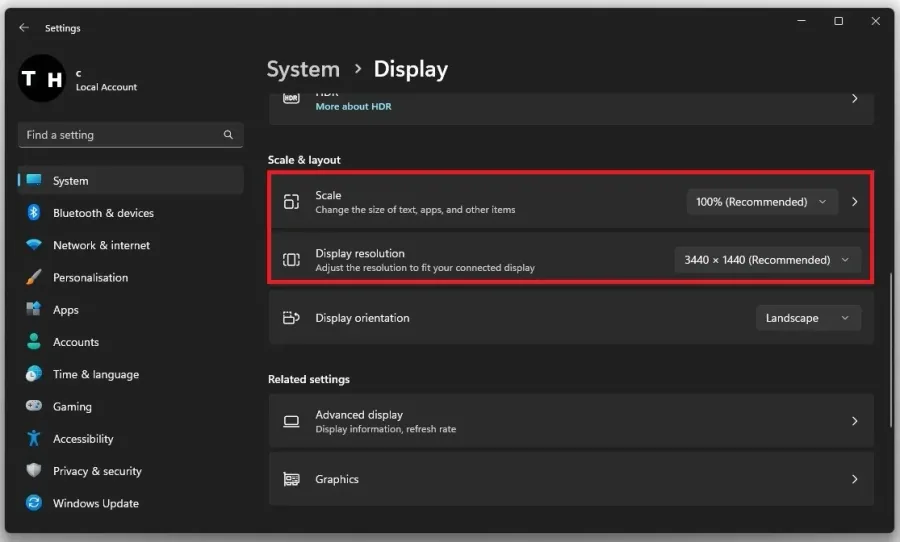Open the Display resolution 3440 × 1440 dropdown
This screenshot has width=900, height=542.
pyautogui.click(x=767, y=260)
